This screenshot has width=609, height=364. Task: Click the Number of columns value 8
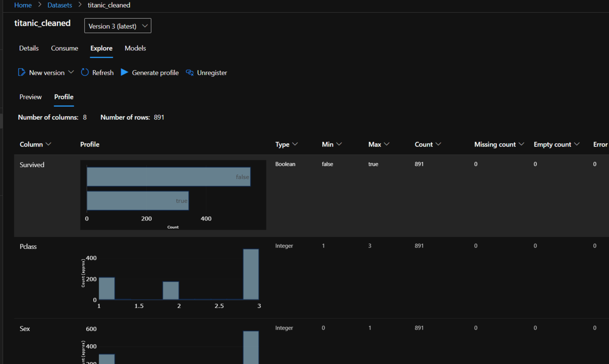(x=85, y=117)
